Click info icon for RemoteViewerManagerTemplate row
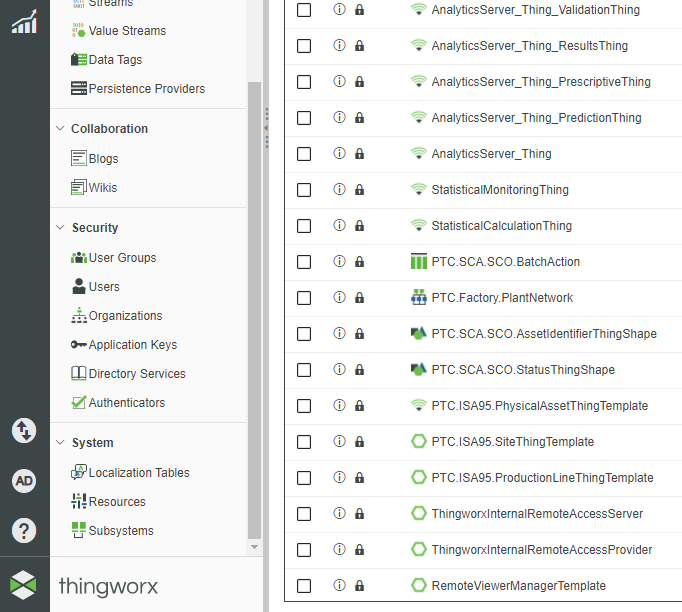The width and height of the screenshot is (682, 612). tap(339, 586)
